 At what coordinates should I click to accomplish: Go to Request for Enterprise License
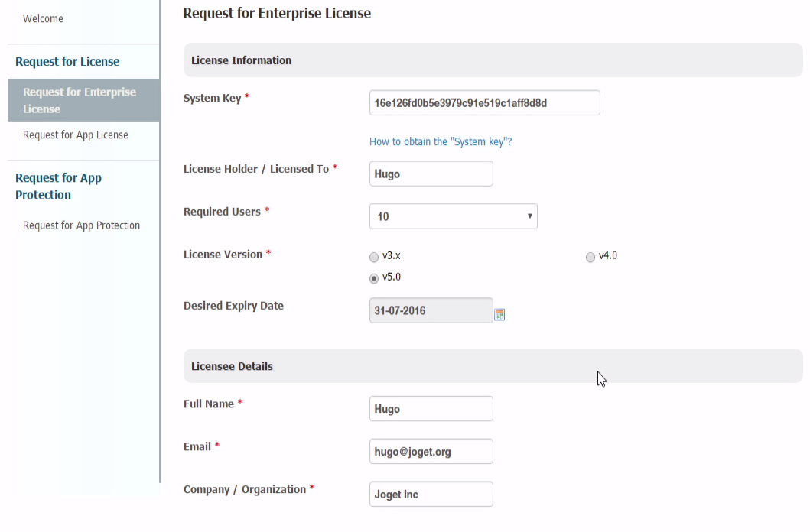click(x=80, y=100)
